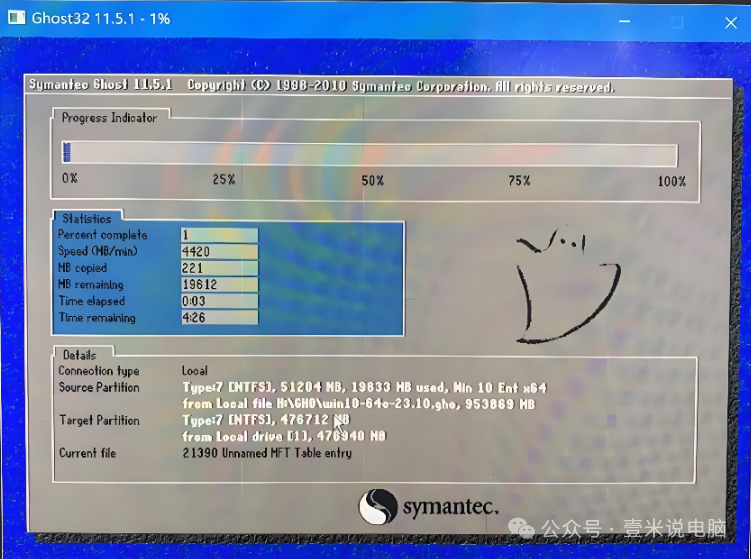The width and height of the screenshot is (751, 559).
Task: Click the MB copied value 221
Action: [218, 268]
